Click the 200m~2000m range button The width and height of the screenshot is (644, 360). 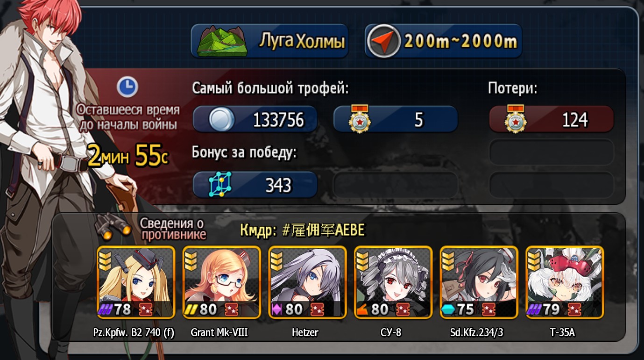click(444, 41)
